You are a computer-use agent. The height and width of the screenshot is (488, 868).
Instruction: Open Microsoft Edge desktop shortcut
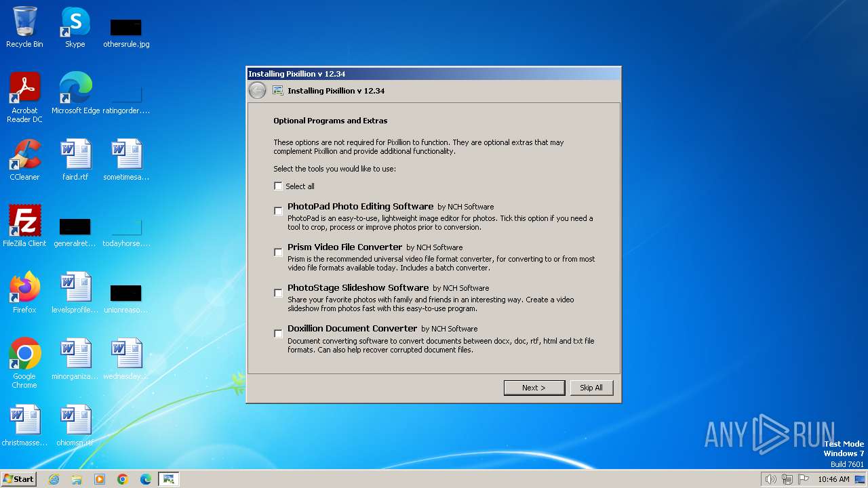coord(75,94)
